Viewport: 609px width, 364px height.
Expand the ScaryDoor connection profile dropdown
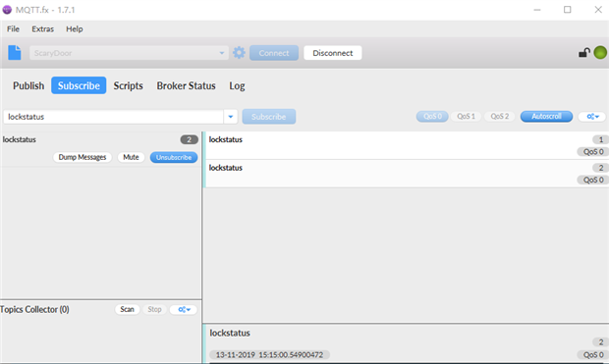[x=222, y=53]
